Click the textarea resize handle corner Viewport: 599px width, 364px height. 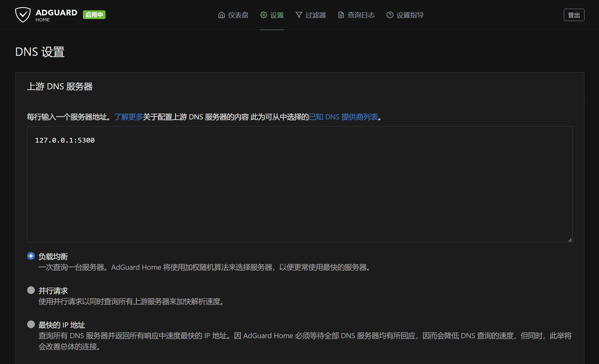click(570, 240)
